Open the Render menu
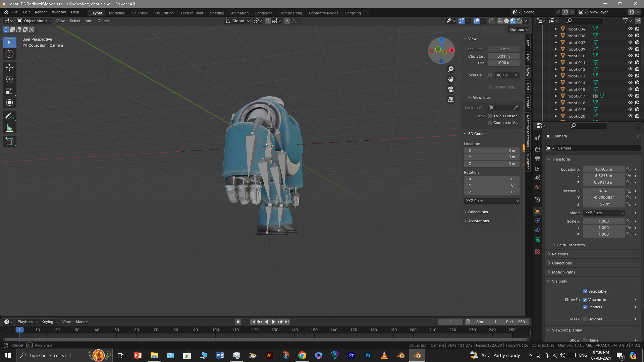644x362 pixels. point(41,12)
